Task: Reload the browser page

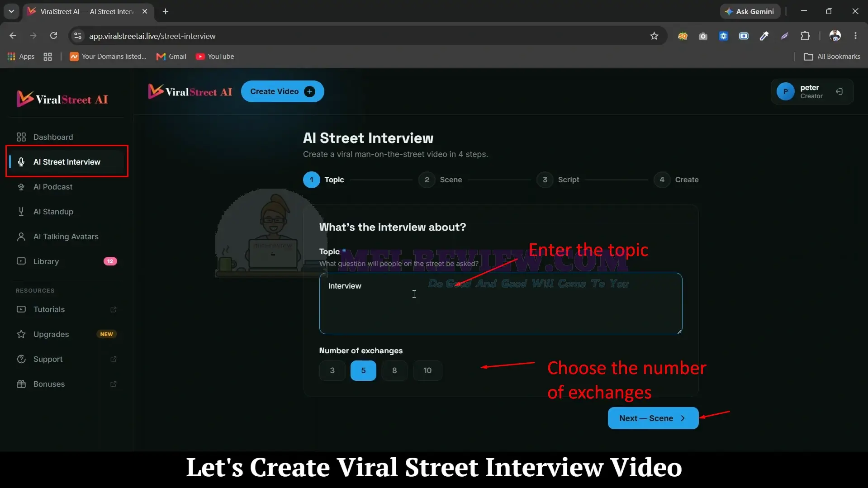Action: tap(53, 36)
